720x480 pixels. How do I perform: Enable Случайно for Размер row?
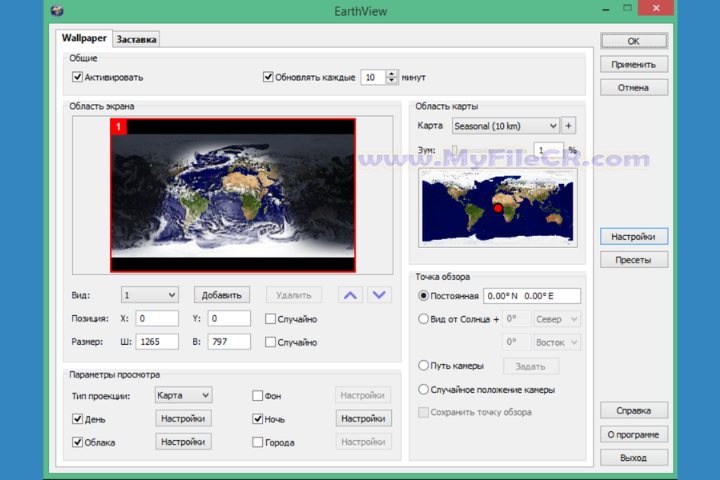pyautogui.click(x=270, y=342)
